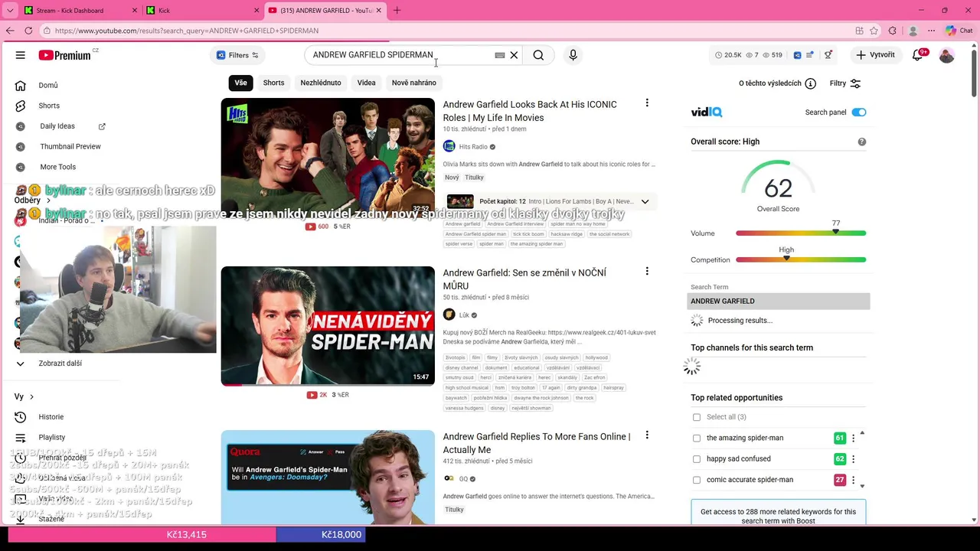Image resolution: width=980 pixels, height=551 pixels.
Task: Select the Nezhlédnuto filter chip
Action: click(x=321, y=83)
